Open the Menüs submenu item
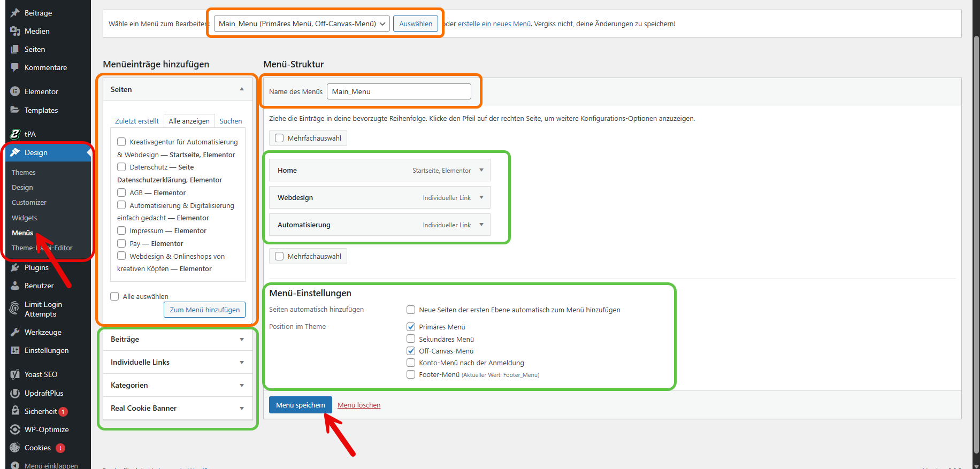 pos(22,233)
